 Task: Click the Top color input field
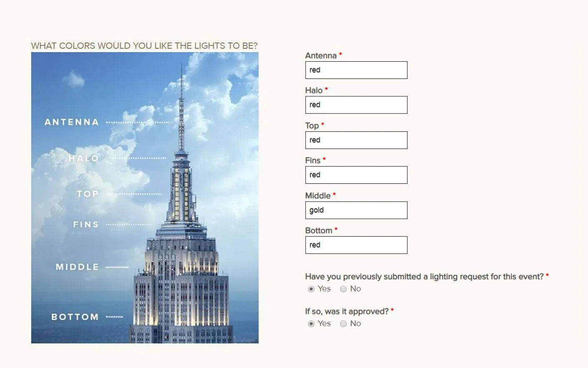point(356,140)
